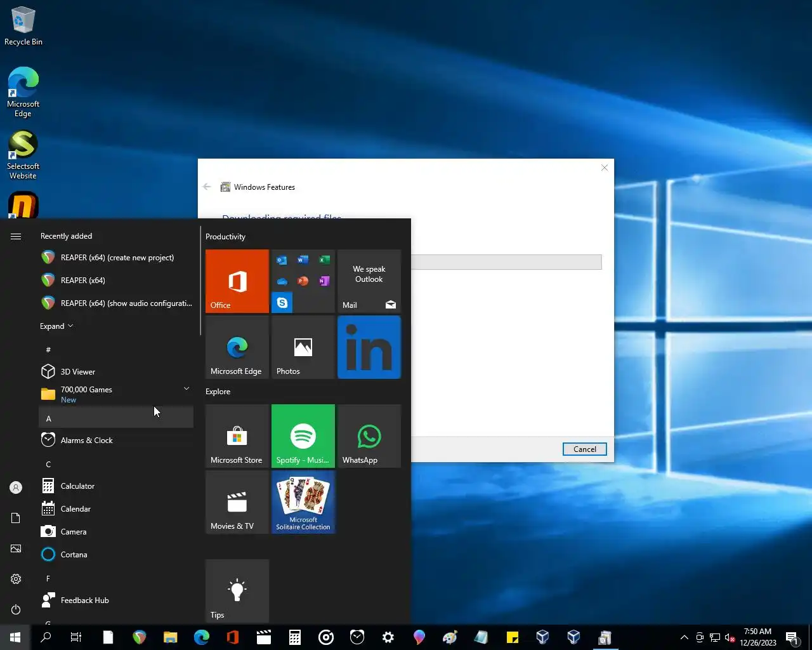Viewport: 812px width, 650px height.
Task: Switch to Windows Features taskbar button
Action: pos(605,637)
